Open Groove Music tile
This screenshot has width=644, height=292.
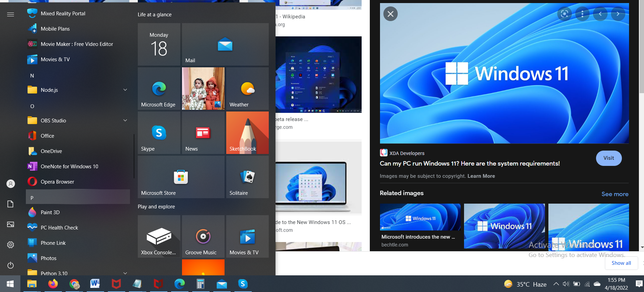(x=203, y=236)
